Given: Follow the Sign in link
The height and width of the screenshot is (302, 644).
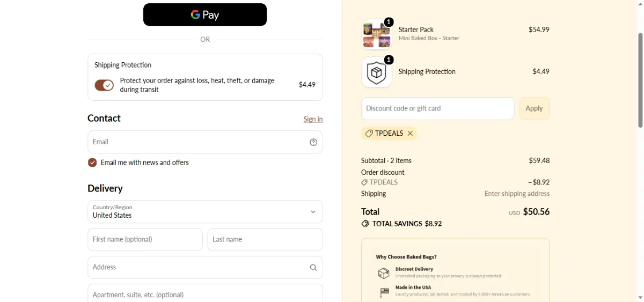Looking at the screenshot, I should [x=313, y=119].
